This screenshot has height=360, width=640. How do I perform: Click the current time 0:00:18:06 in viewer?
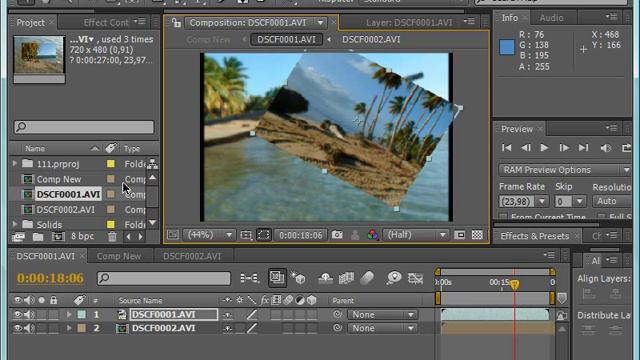click(301, 235)
